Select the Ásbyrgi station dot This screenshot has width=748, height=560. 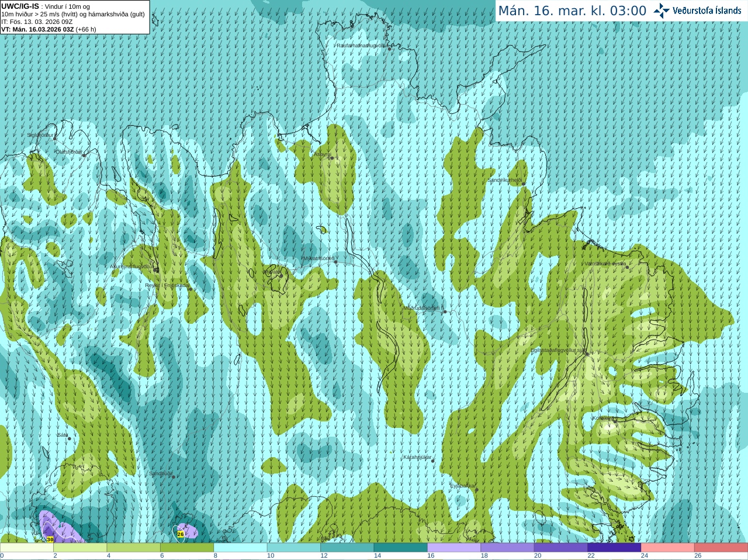[331, 158]
